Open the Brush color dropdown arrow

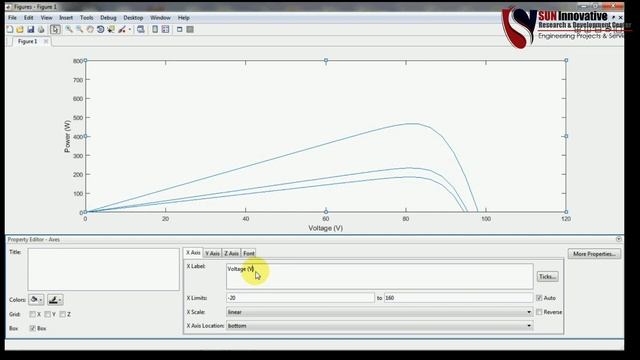(129, 29)
